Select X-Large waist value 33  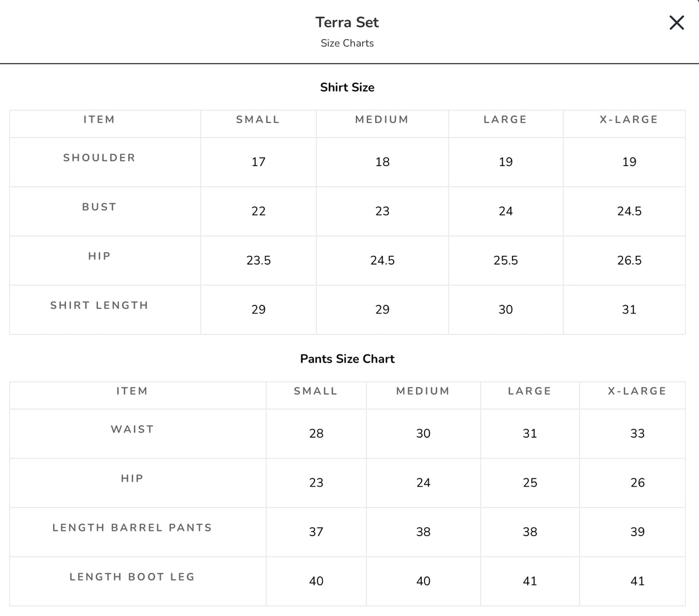(x=638, y=434)
